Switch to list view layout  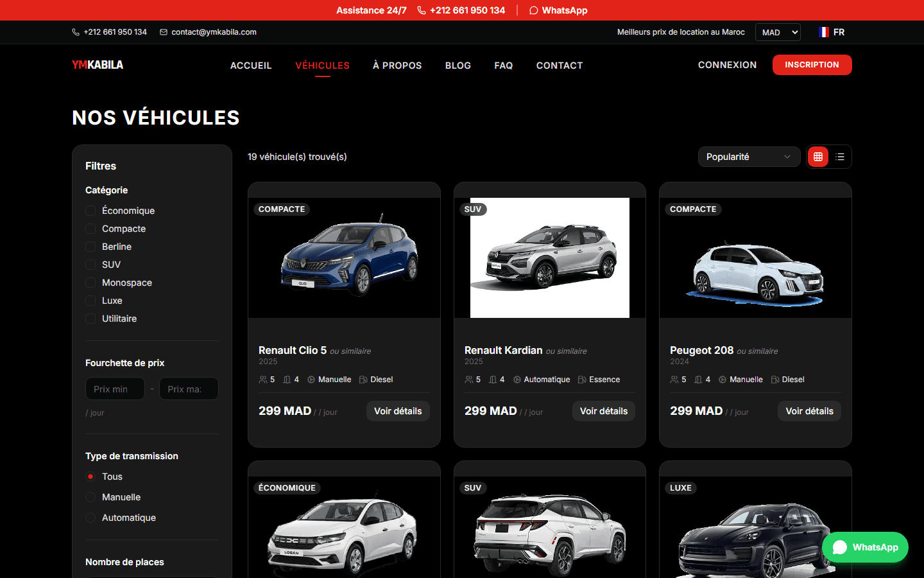(x=840, y=157)
